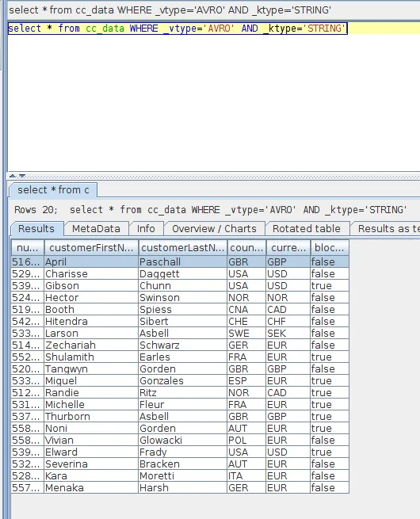This screenshot has width=420, height=519.
Task: Click the SQL editor query text
Action: [178, 29]
